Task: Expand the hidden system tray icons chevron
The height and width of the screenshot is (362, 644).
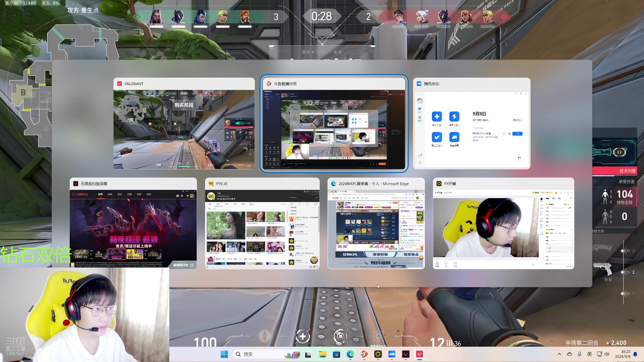Action: point(559,354)
